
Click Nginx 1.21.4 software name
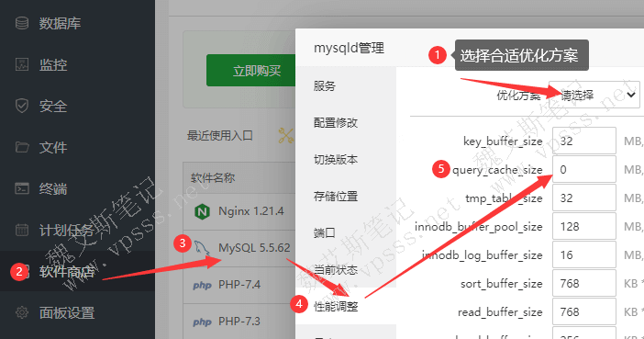(x=251, y=211)
